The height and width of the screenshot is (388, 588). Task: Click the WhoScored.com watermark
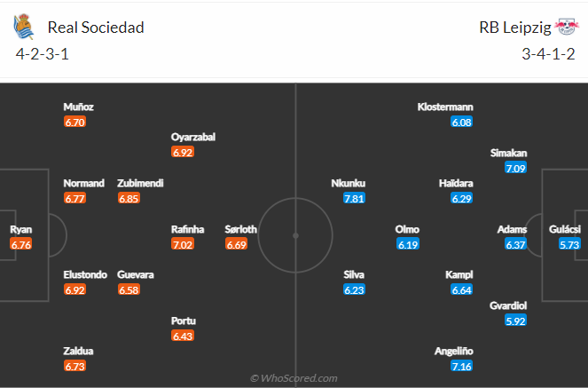pos(294,378)
